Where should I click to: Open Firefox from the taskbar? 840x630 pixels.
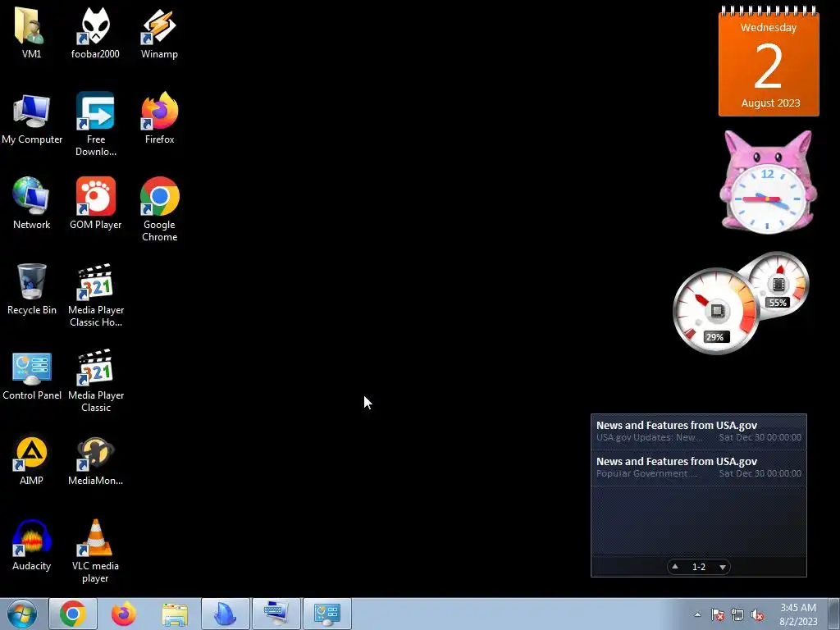point(124,614)
